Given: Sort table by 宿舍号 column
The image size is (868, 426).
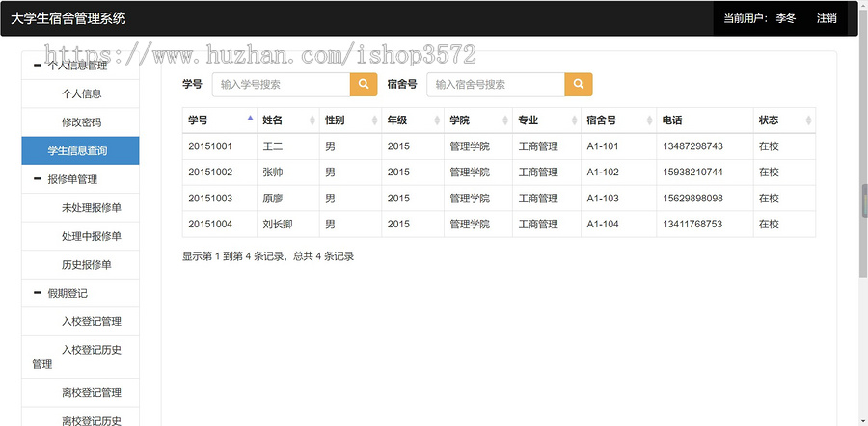Looking at the screenshot, I should coord(618,120).
